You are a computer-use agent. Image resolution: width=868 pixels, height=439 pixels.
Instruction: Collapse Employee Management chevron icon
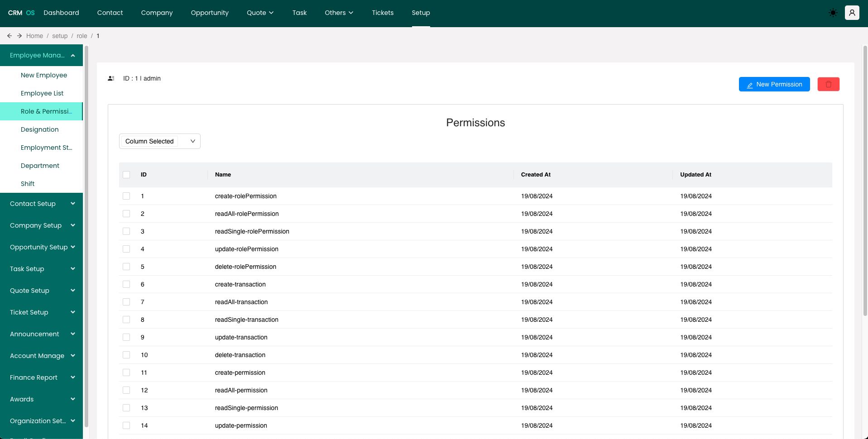(73, 55)
